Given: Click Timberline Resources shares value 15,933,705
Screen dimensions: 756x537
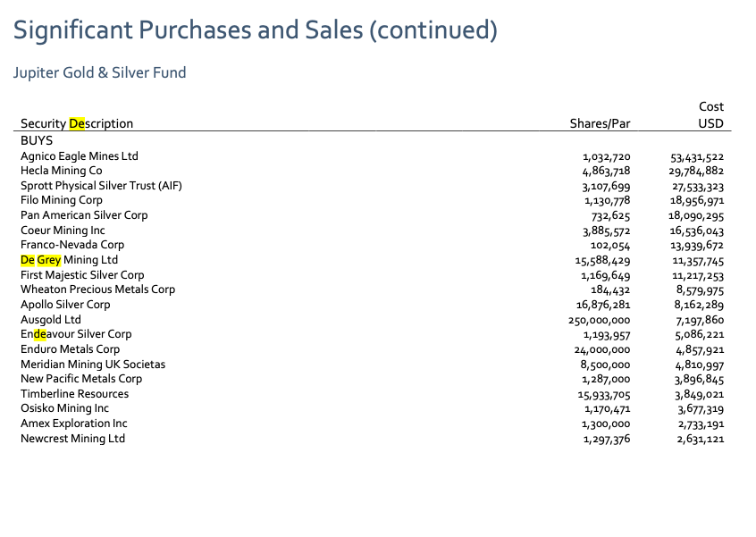Looking at the screenshot, I should tap(604, 395).
